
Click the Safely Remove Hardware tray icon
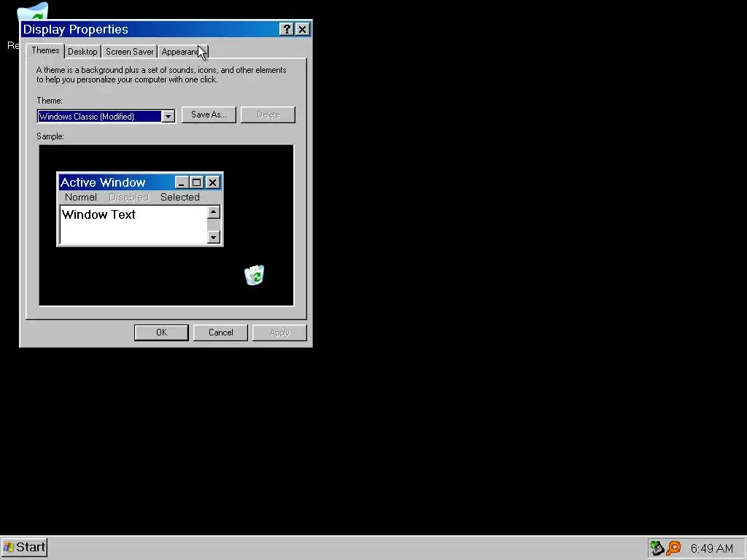tap(657, 548)
